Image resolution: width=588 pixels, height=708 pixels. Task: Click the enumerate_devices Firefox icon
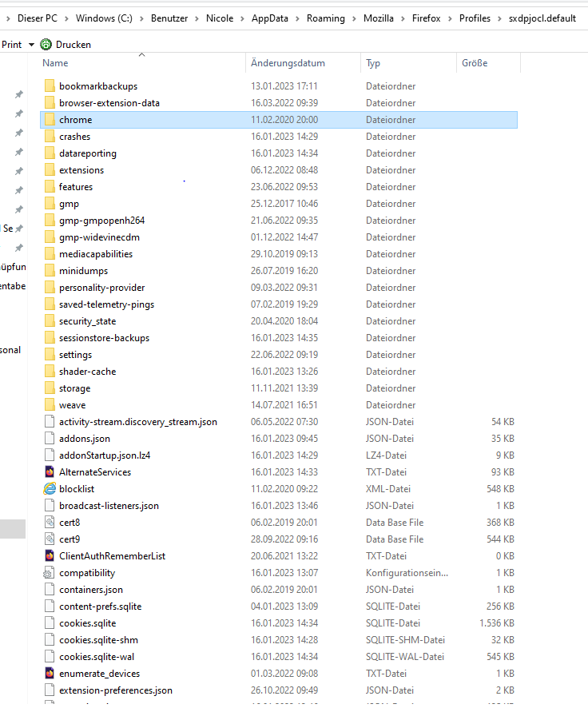click(50, 673)
